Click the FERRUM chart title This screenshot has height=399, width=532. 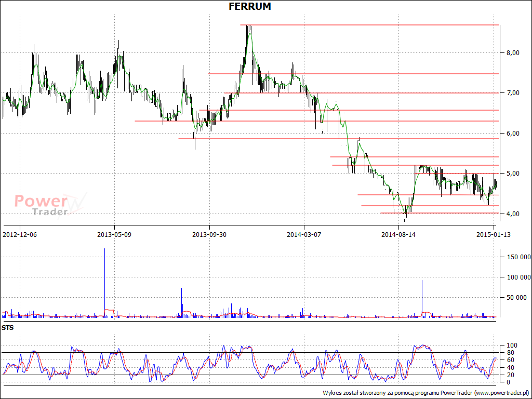coord(250,6)
